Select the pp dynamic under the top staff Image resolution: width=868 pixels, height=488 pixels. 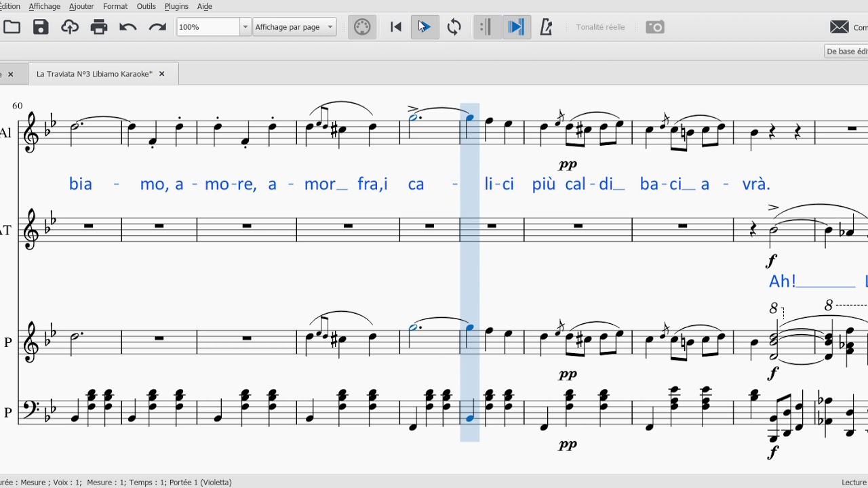tap(568, 165)
